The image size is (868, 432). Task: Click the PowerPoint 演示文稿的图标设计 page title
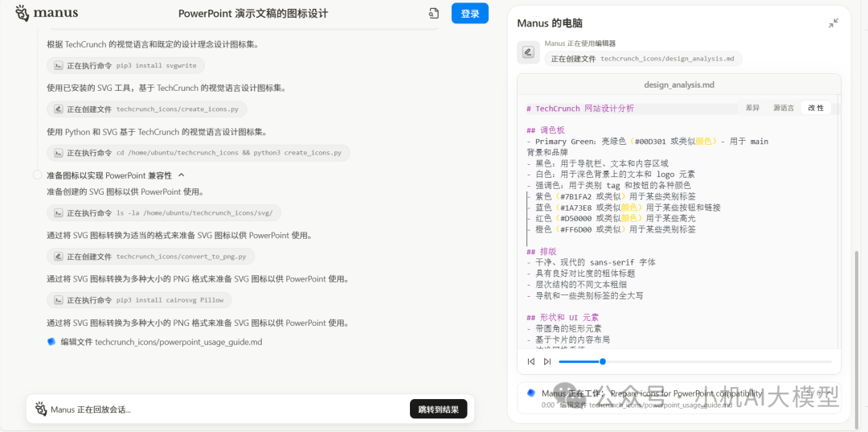[x=253, y=14]
